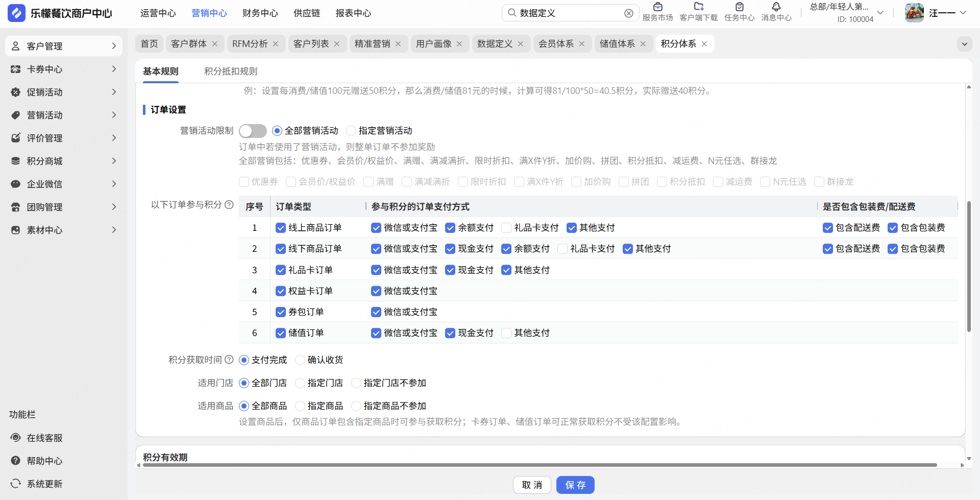Open the 财务中心 top menu

click(260, 13)
